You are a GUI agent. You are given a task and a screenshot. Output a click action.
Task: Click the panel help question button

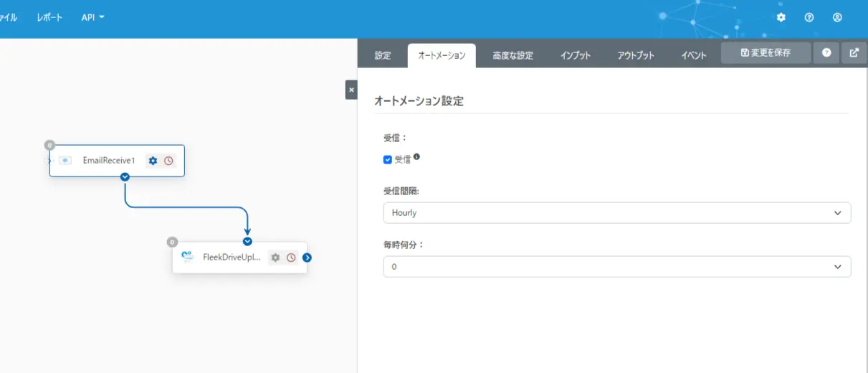point(826,53)
